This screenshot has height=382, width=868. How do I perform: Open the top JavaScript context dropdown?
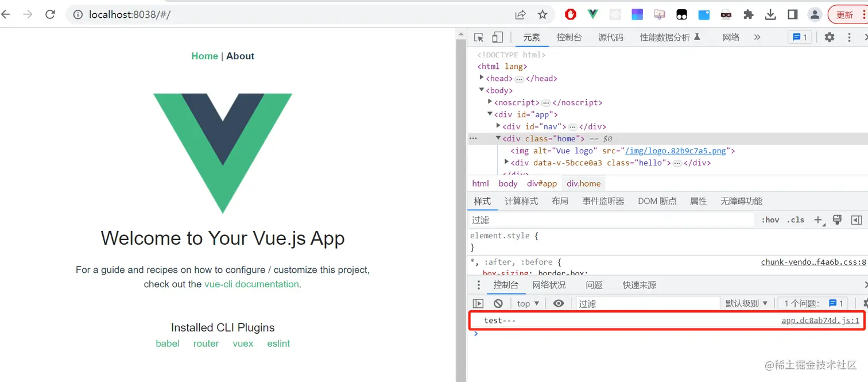[528, 303]
